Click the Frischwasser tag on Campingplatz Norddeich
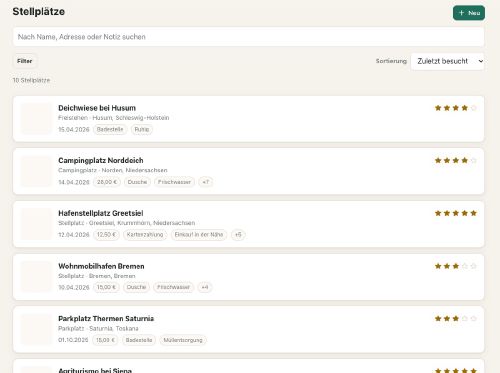The height and width of the screenshot is (373, 500). (x=174, y=182)
